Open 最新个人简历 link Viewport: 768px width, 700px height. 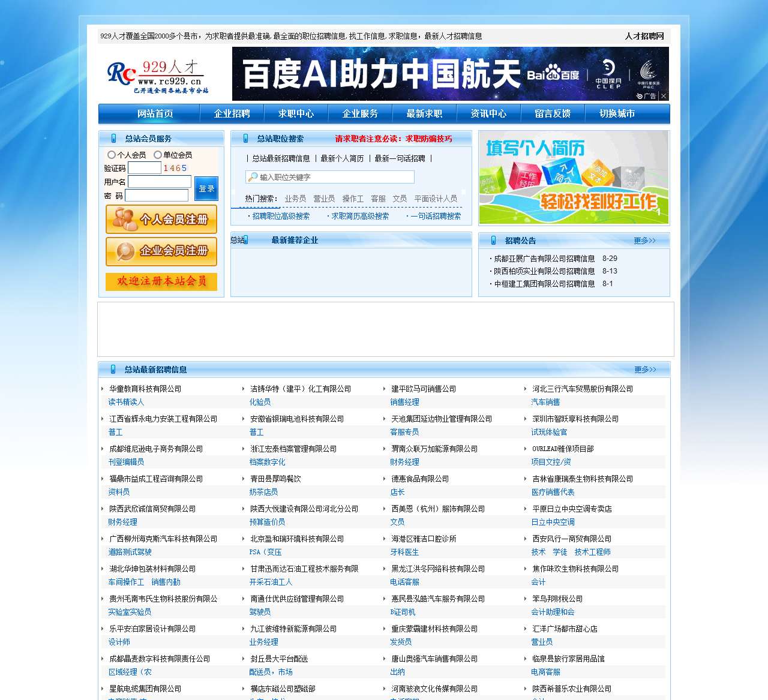(342, 158)
